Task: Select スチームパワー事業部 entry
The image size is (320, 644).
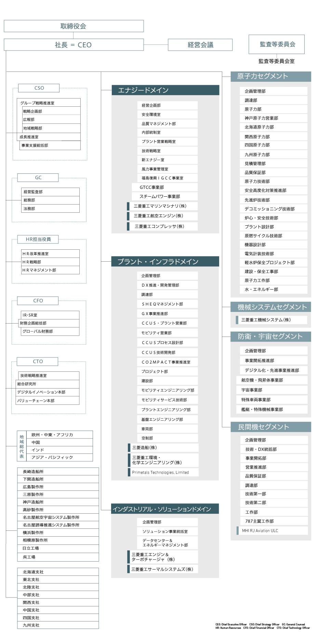Action: tap(165, 196)
